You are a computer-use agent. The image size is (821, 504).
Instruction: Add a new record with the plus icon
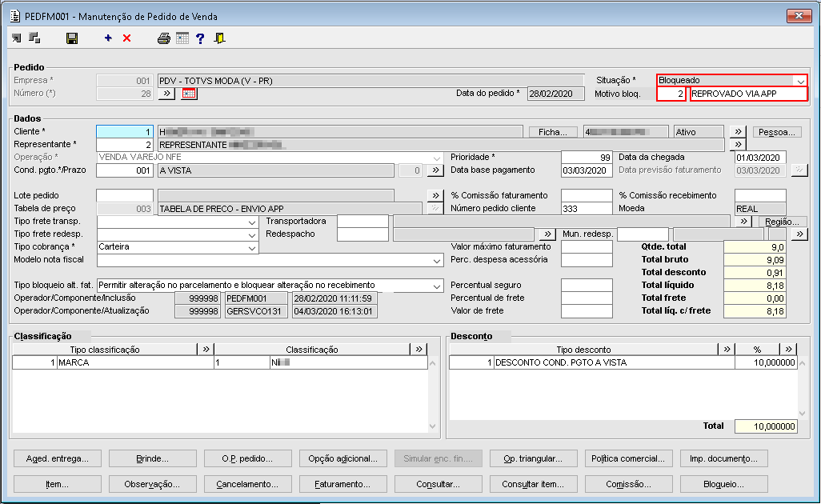click(108, 38)
